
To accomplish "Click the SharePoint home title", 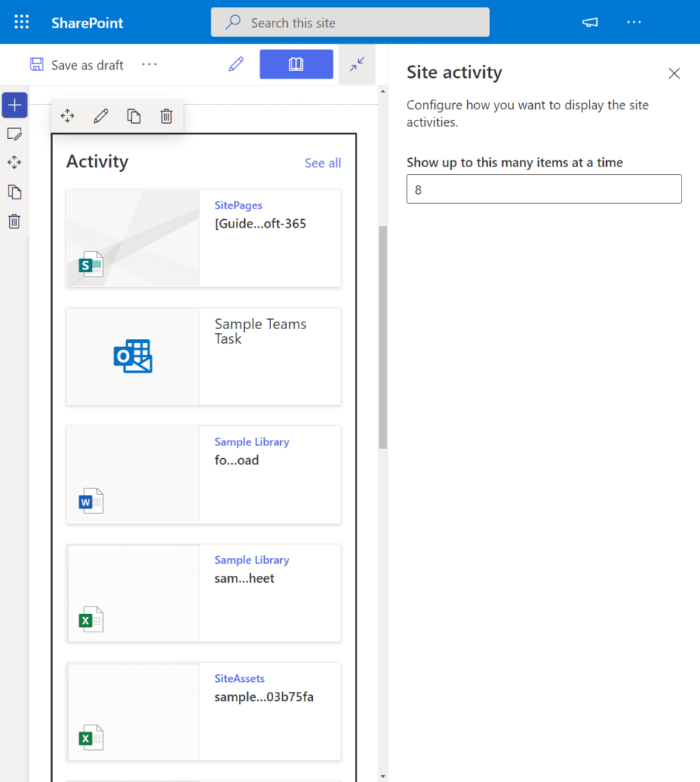I will (87, 23).
